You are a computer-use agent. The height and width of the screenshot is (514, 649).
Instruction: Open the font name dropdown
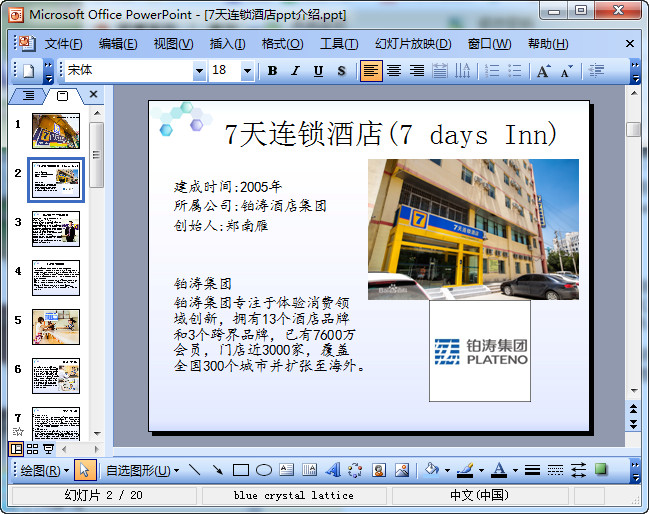click(x=198, y=71)
